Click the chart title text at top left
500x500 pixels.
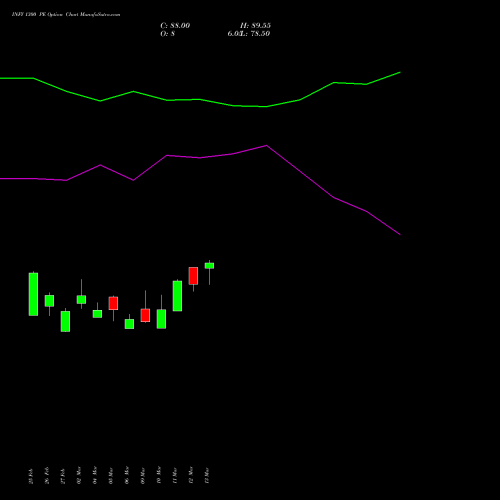tap(66, 15)
